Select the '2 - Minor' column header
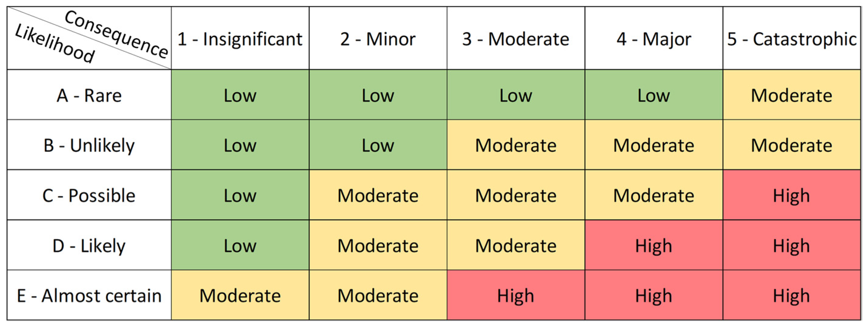This screenshot has height=327, width=868. tap(378, 39)
